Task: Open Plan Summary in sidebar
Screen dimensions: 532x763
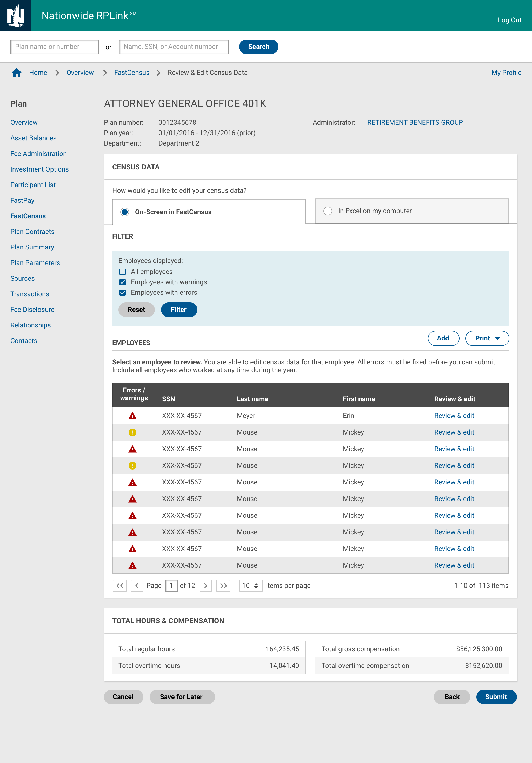Action: 32,247
